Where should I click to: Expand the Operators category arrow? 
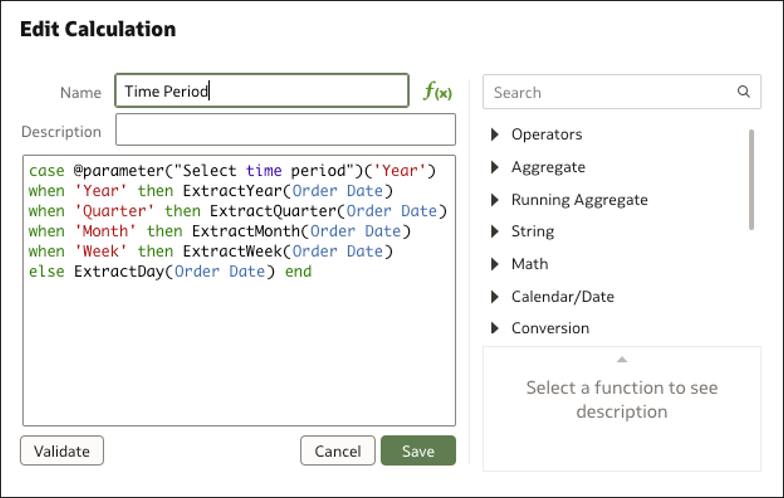495,134
